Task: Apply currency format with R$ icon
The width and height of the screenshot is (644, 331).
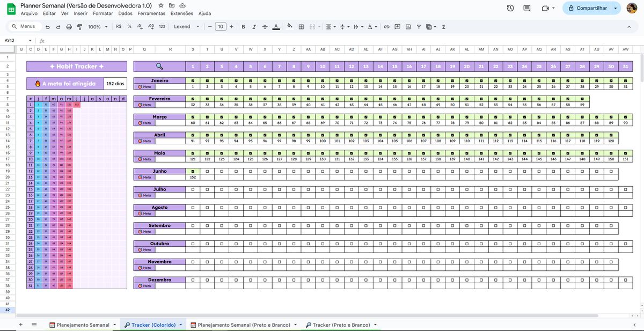Action: point(118,26)
